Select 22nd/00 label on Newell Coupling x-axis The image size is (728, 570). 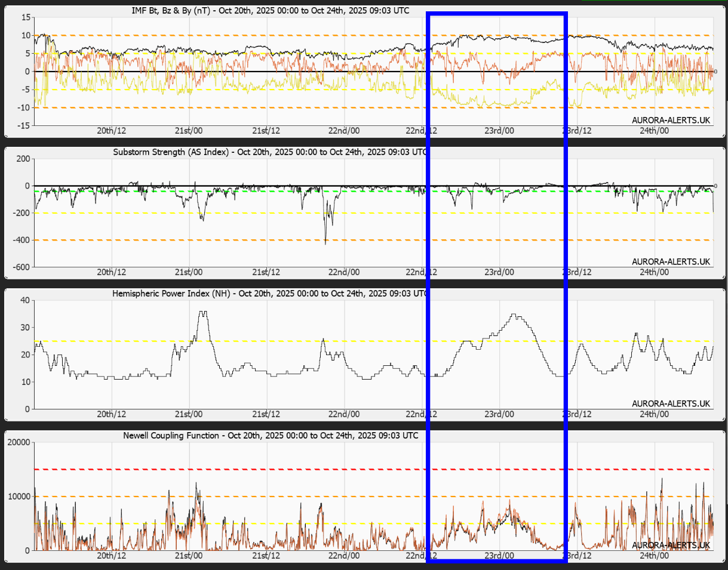(345, 556)
